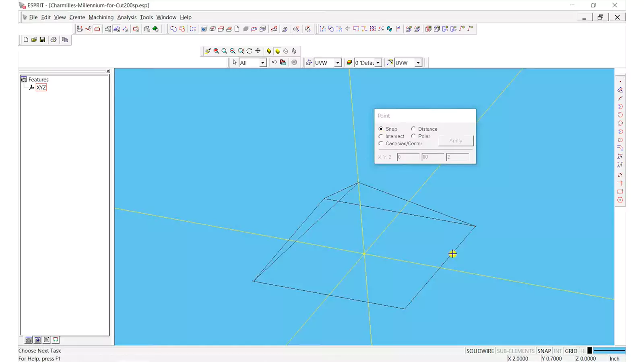Select the rectangle tool in right toolbar
The image size is (644, 362).
point(620,191)
